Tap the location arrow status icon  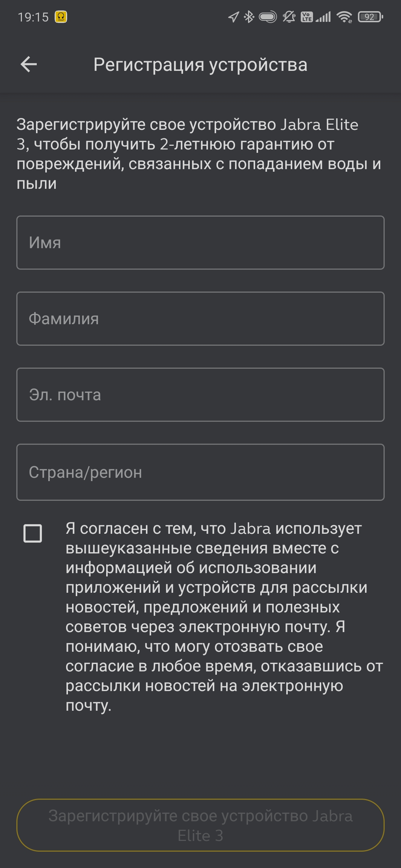(233, 17)
